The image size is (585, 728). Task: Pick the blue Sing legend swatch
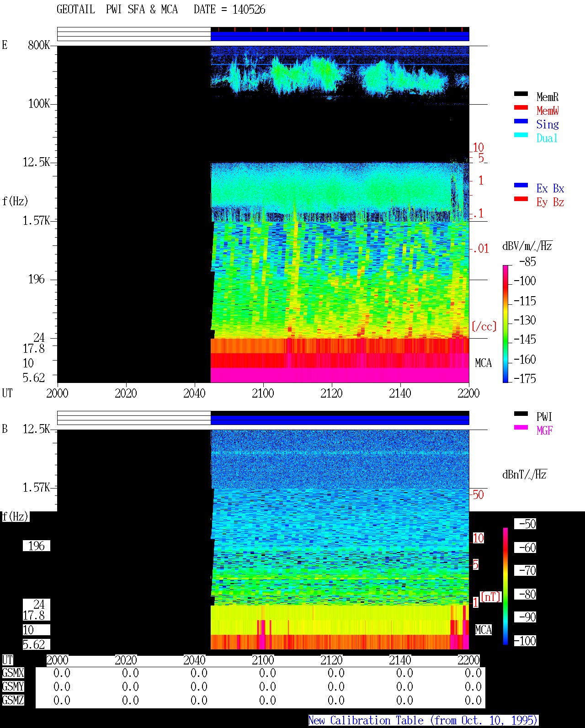click(x=521, y=121)
